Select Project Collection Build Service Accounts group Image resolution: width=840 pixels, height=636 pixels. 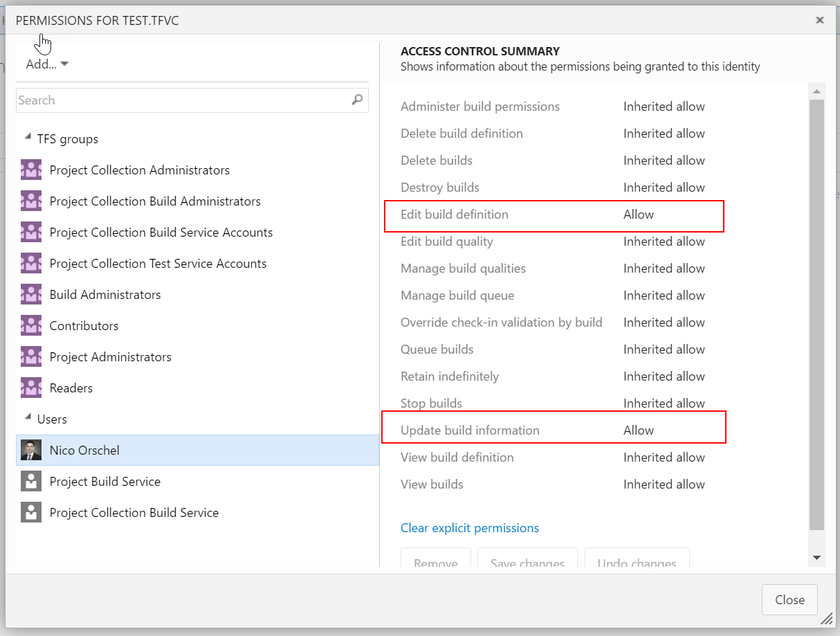pyautogui.click(x=161, y=233)
